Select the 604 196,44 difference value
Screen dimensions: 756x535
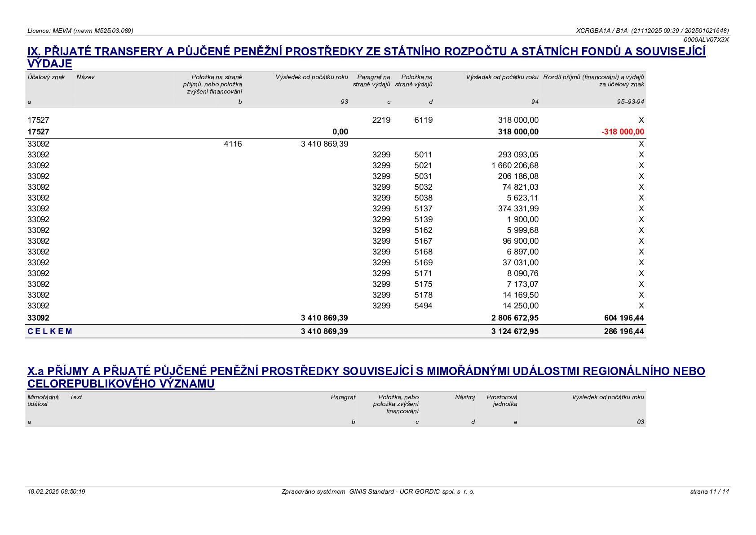(x=624, y=318)
